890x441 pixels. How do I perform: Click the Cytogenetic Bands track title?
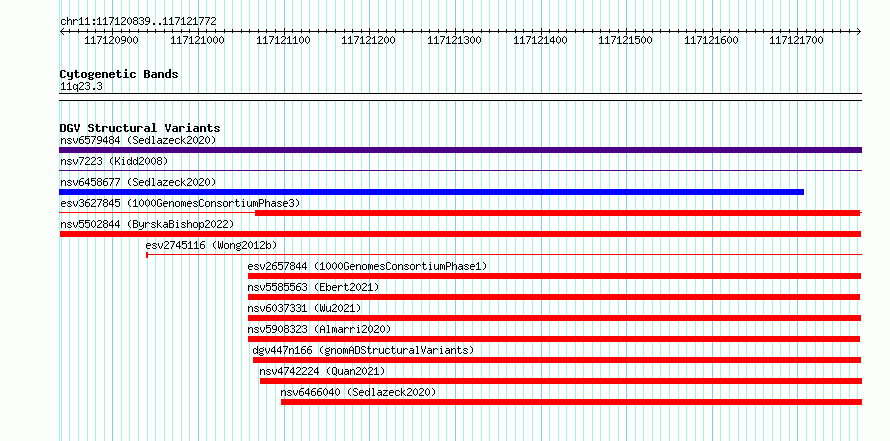119,74
